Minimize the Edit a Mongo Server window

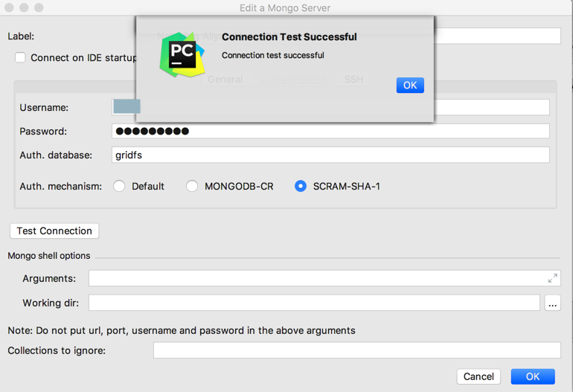24,7
